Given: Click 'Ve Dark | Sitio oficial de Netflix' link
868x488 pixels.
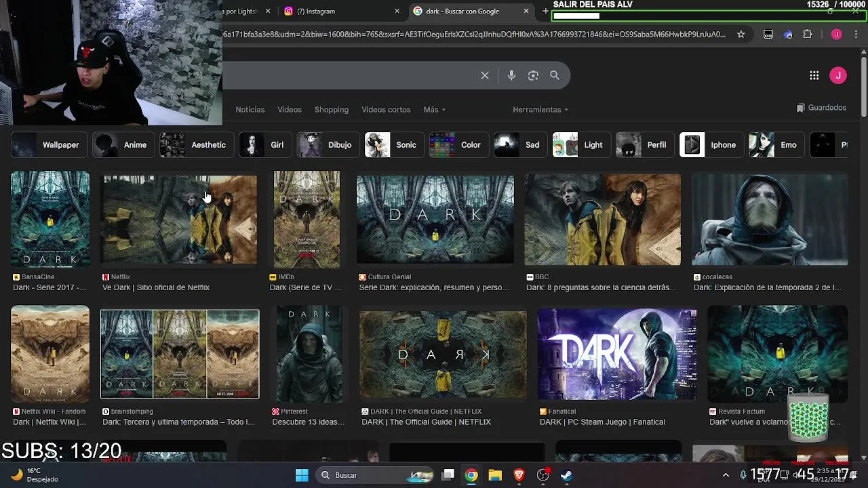Looking at the screenshot, I should 156,287.
